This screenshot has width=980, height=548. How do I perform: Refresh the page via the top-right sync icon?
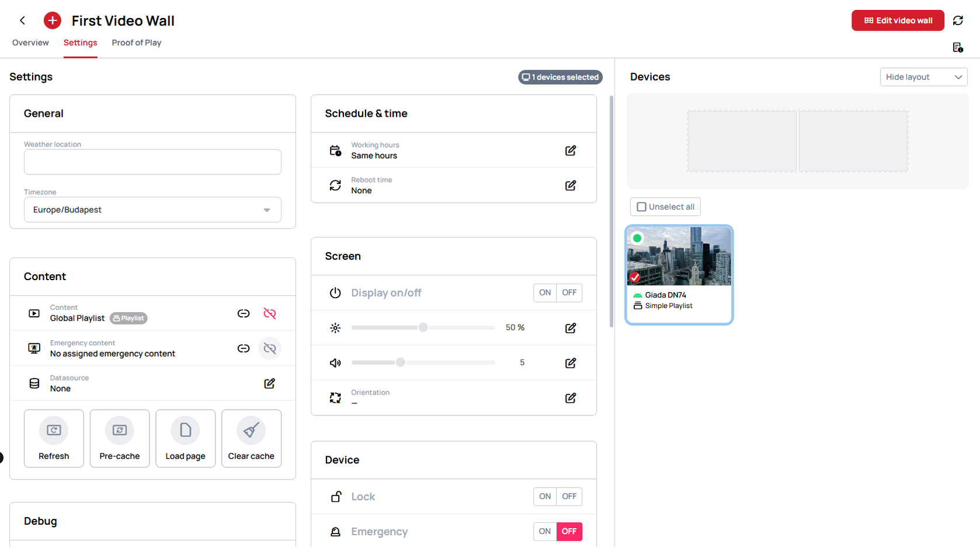pyautogui.click(x=958, y=20)
